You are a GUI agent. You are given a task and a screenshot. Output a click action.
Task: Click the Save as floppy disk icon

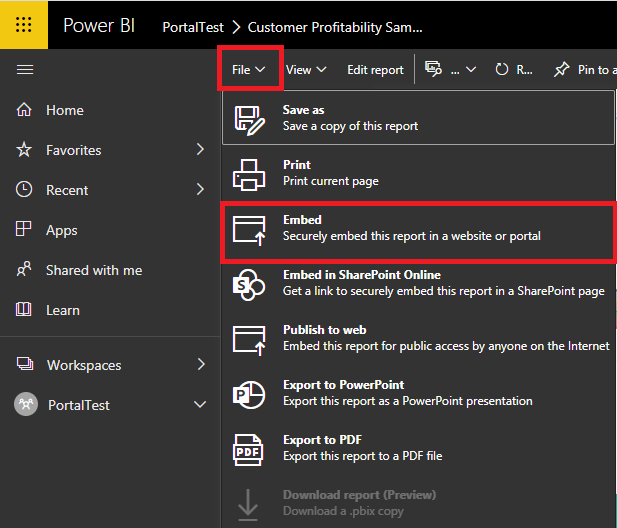coord(249,120)
